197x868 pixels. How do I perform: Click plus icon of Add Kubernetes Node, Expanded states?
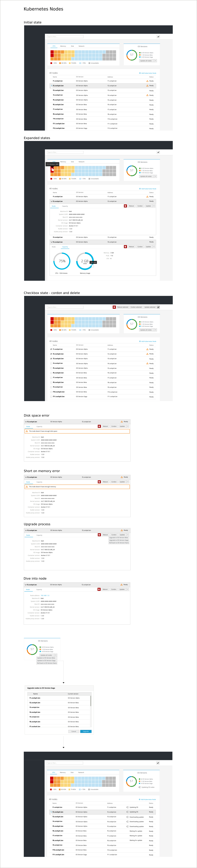140,189
